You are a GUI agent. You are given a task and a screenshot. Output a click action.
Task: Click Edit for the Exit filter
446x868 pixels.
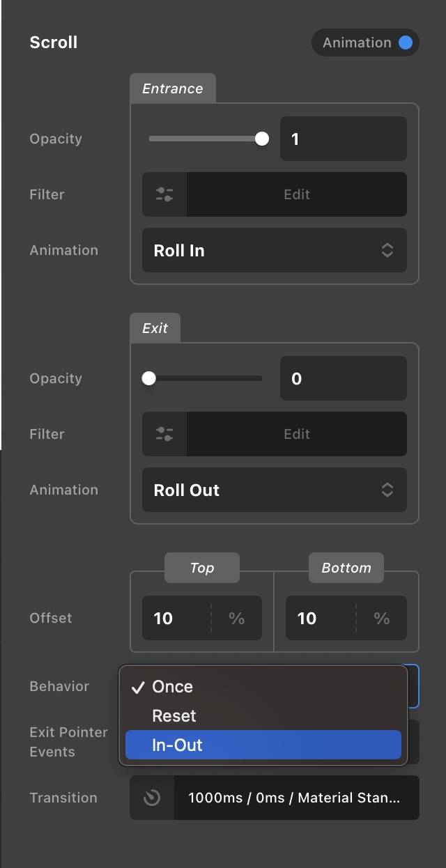[296, 434]
